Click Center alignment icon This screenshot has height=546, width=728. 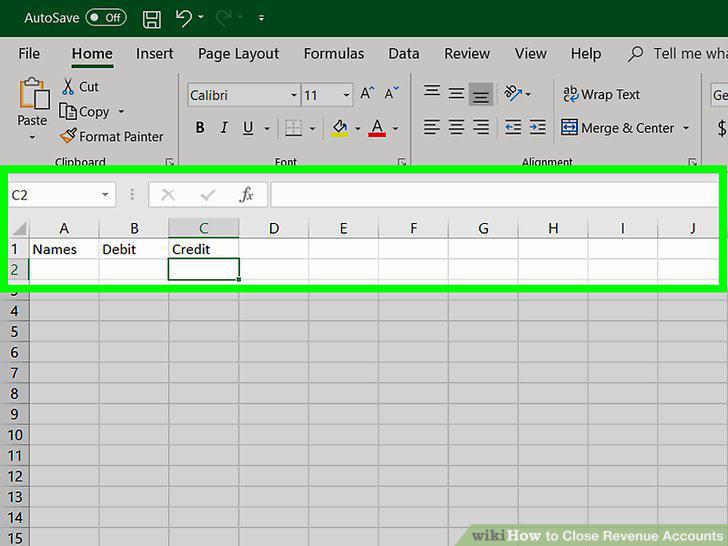point(456,127)
